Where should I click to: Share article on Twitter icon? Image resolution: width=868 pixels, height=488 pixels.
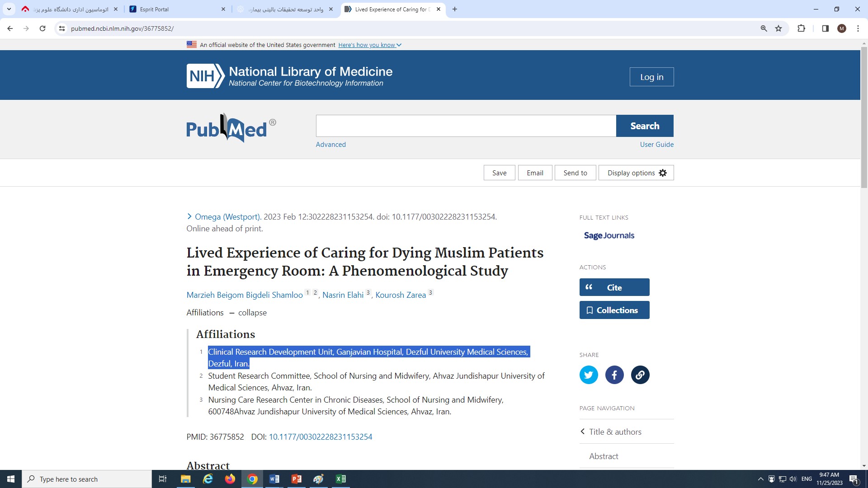point(588,375)
